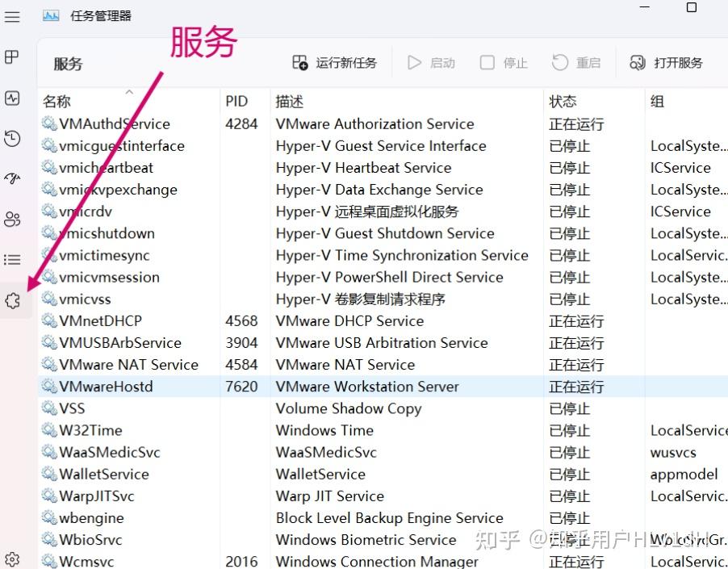Sort by 状态 column header
This screenshot has height=569, width=728.
click(x=563, y=101)
